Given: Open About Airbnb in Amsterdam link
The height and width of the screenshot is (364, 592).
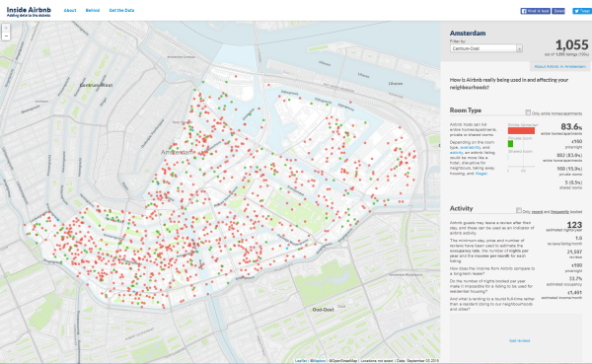Looking at the screenshot, I should click(x=559, y=66).
